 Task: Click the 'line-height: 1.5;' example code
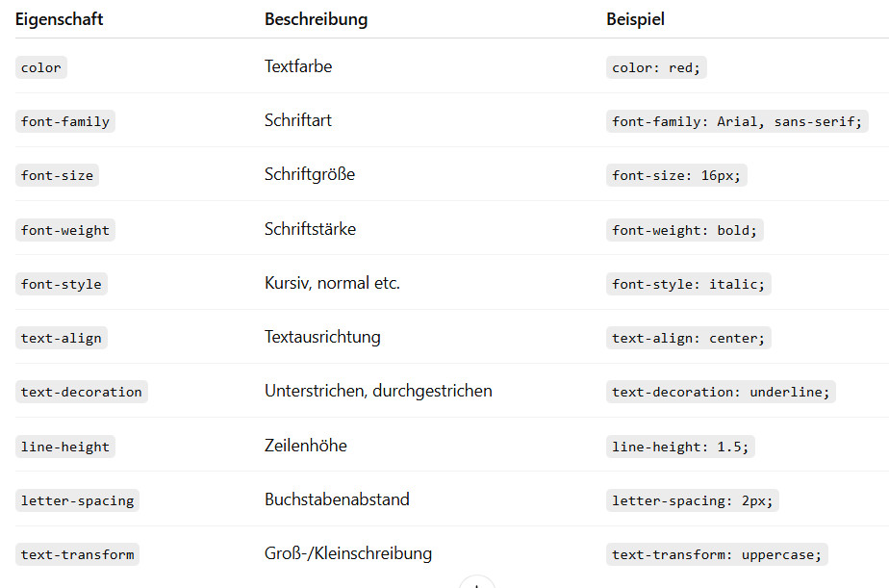[x=679, y=447]
